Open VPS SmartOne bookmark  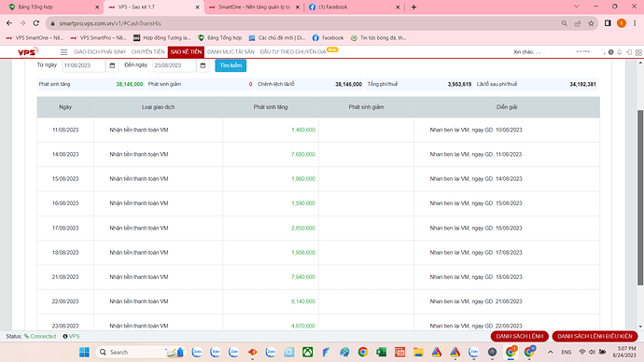pos(35,37)
